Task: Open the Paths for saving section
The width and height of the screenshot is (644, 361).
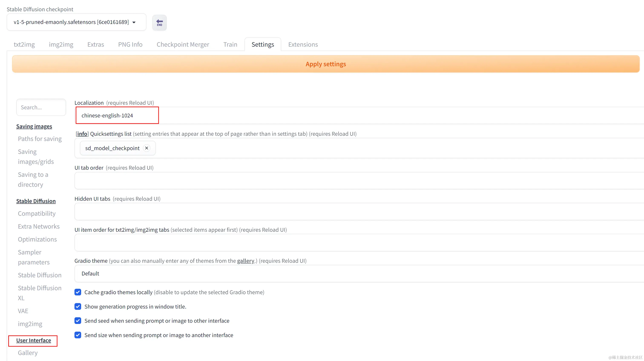Action: coord(40,139)
